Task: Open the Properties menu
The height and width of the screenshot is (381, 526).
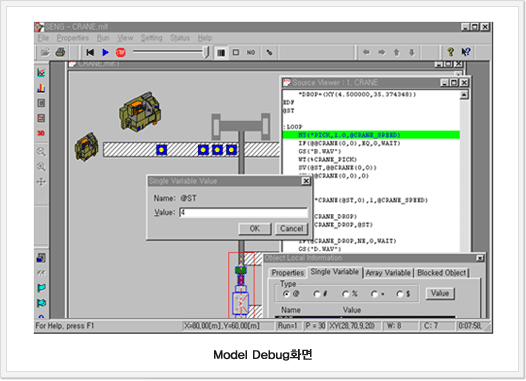Action: 72,38
